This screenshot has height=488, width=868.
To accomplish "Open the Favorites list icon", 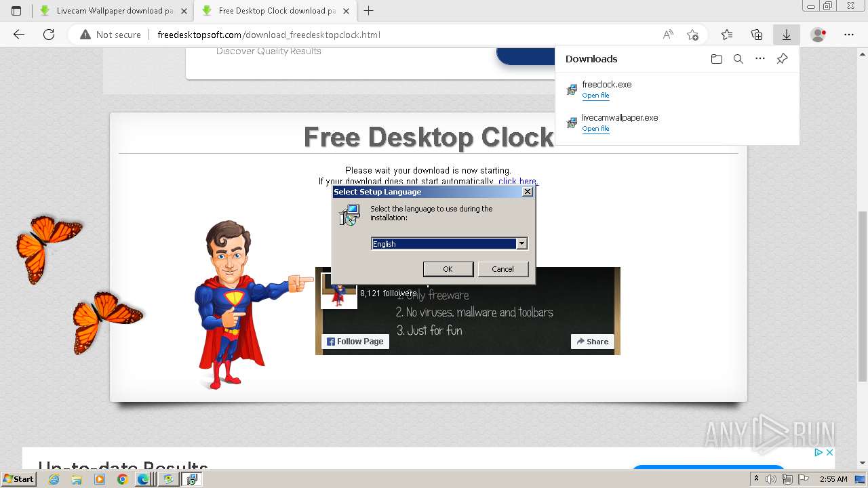I will coord(727,35).
